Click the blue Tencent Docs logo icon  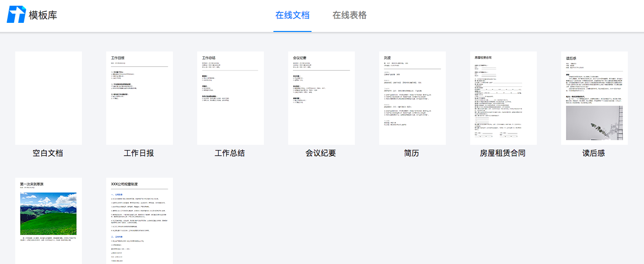(x=16, y=15)
